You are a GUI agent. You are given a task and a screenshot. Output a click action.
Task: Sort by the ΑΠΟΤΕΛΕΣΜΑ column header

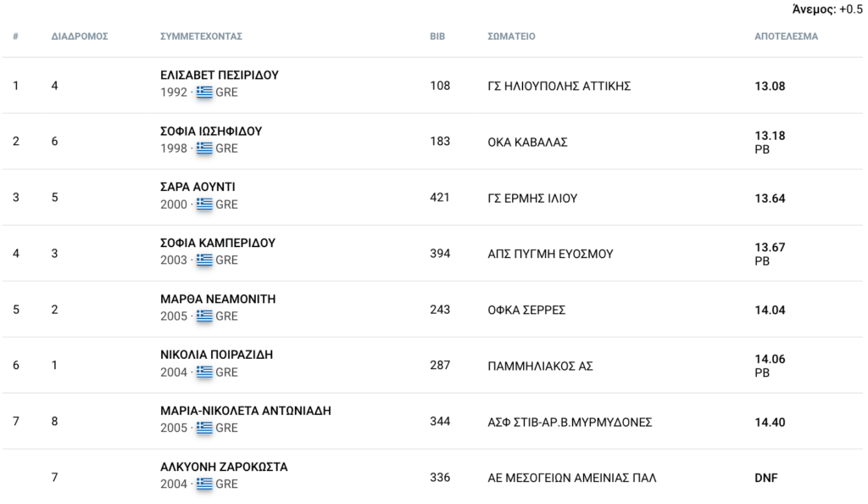[786, 36]
